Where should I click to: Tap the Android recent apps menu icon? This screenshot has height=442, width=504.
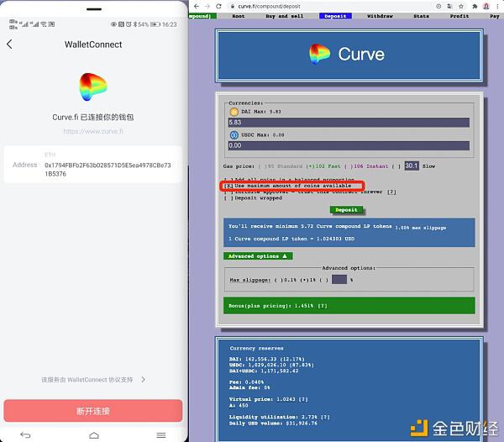pyautogui.click(x=161, y=435)
